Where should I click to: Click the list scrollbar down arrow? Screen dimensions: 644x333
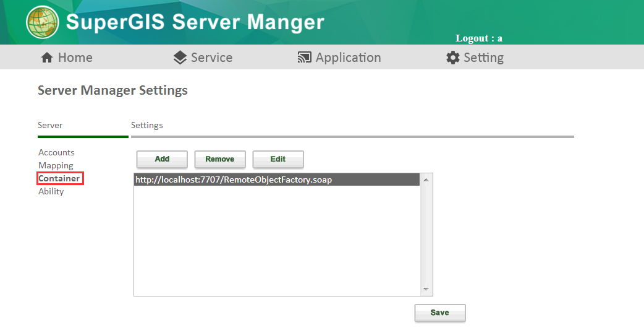coord(426,289)
